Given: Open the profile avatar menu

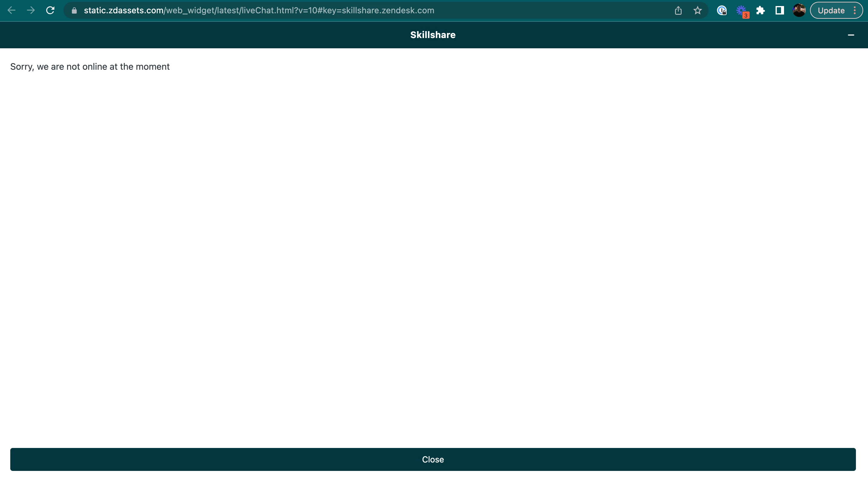Looking at the screenshot, I should (x=799, y=11).
